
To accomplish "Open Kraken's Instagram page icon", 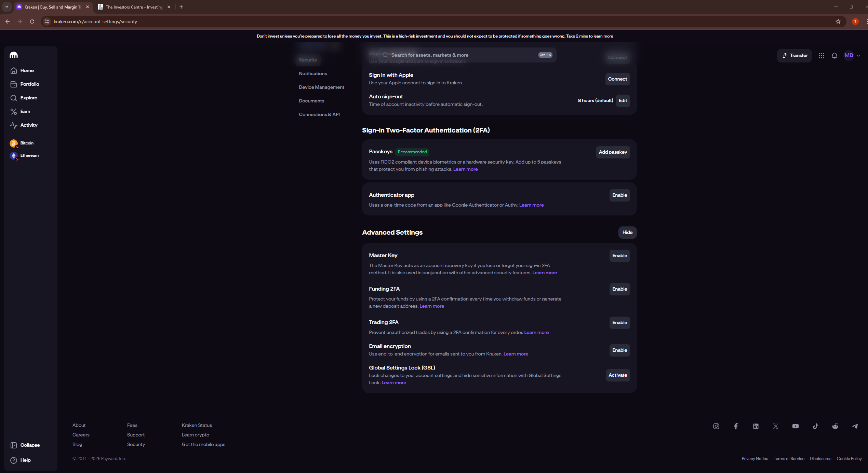I will pyautogui.click(x=716, y=426).
